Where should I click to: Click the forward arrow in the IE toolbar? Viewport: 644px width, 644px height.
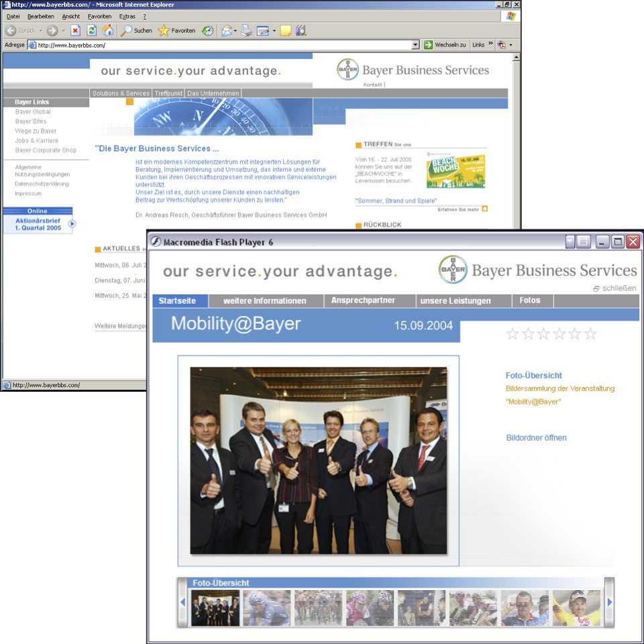coord(52,30)
